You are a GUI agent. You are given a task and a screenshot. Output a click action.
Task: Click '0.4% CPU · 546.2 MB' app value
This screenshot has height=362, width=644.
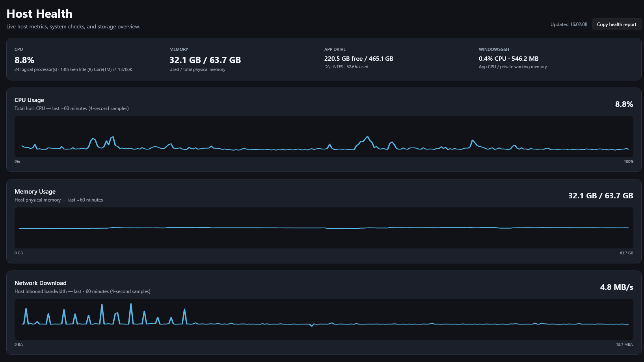coord(508,58)
